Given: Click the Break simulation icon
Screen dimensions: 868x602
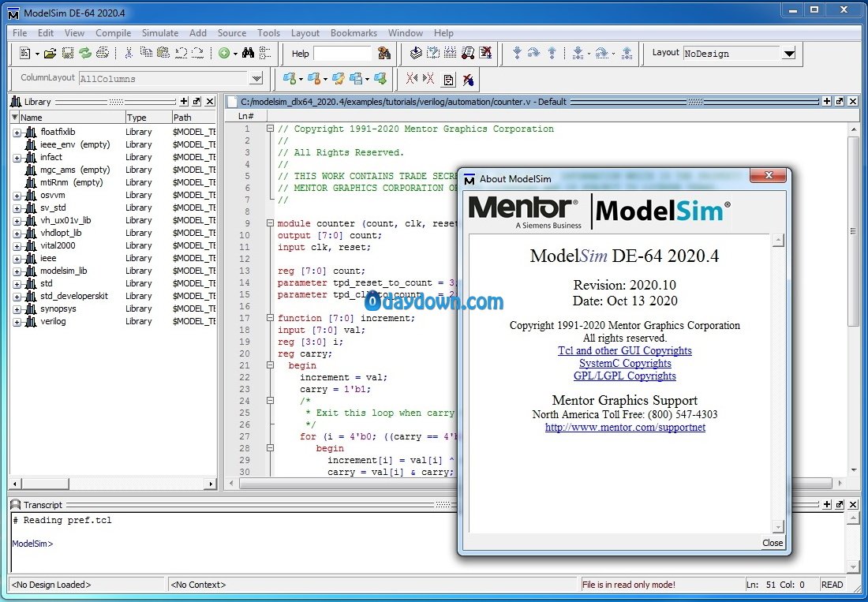Looking at the screenshot, I should (485, 53).
